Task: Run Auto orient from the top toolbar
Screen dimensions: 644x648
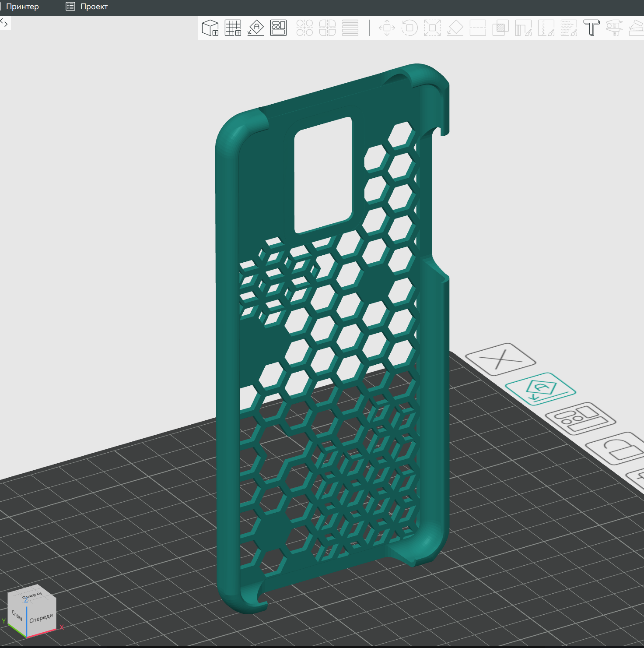Action: (256, 28)
